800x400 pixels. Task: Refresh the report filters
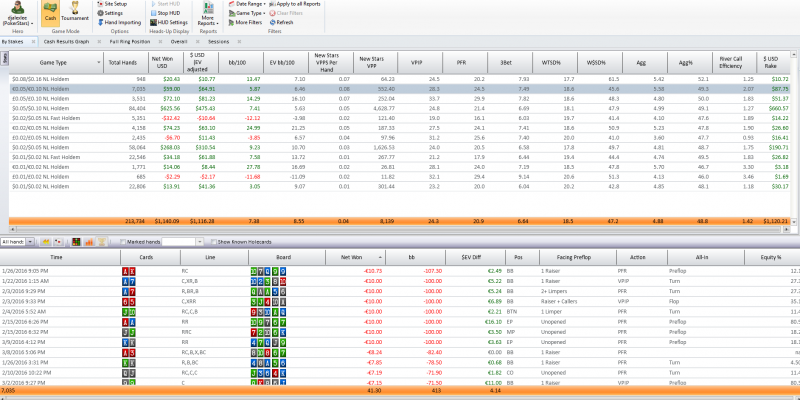point(281,22)
